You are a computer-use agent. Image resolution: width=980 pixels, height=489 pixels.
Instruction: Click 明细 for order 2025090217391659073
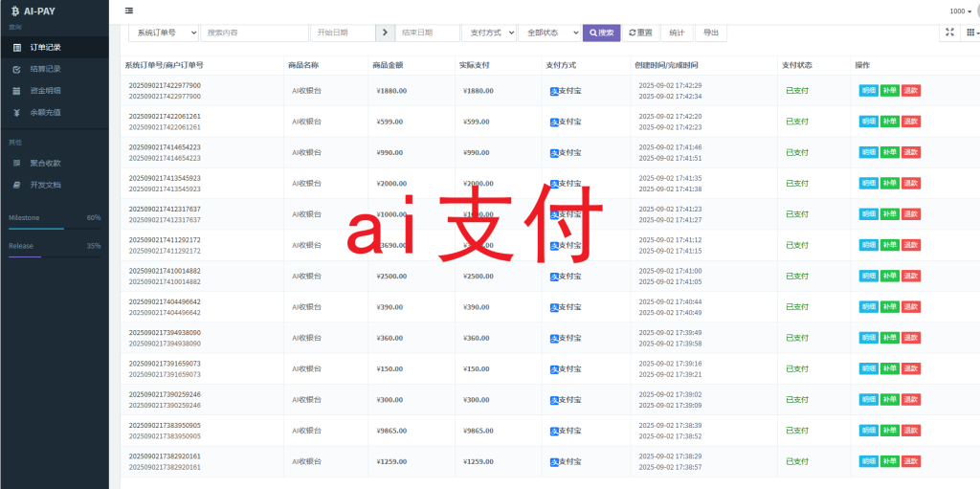[x=869, y=369]
